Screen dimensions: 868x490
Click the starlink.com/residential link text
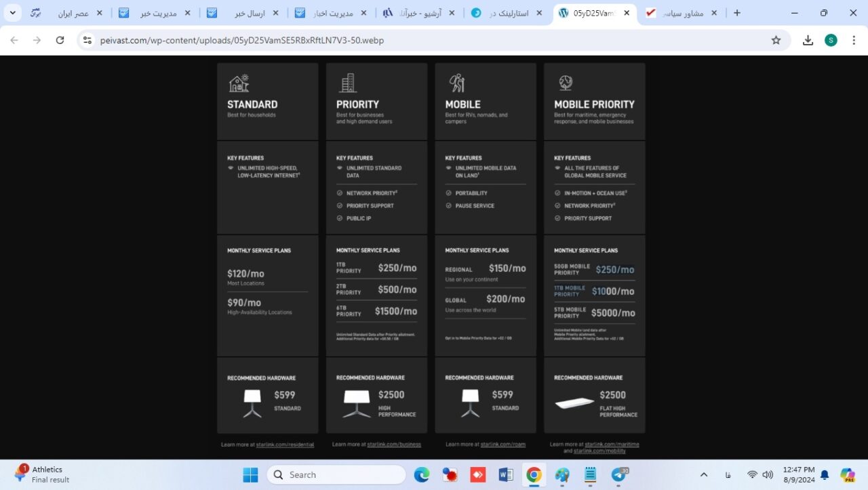point(285,445)
